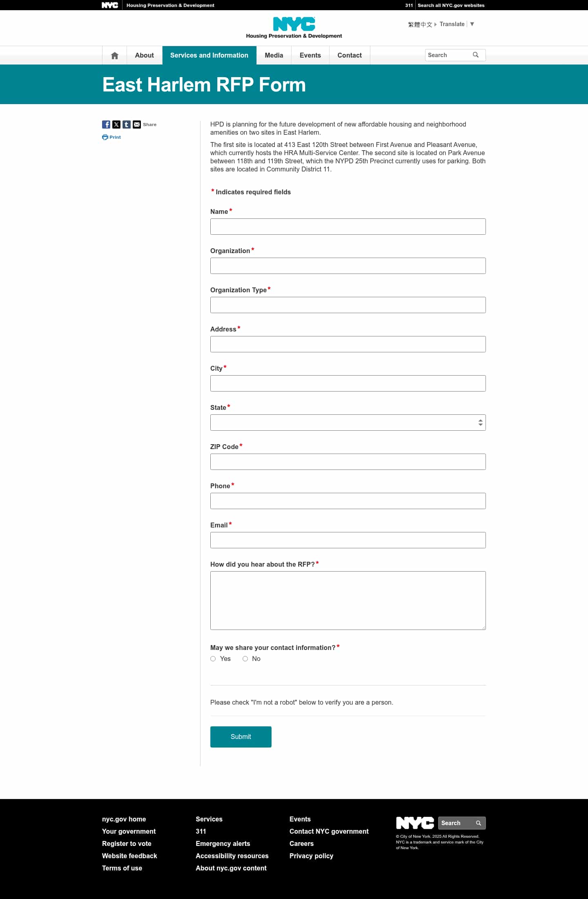Print the page using the printer icon
Screen dimensions: 588x899
coord(105,137)
